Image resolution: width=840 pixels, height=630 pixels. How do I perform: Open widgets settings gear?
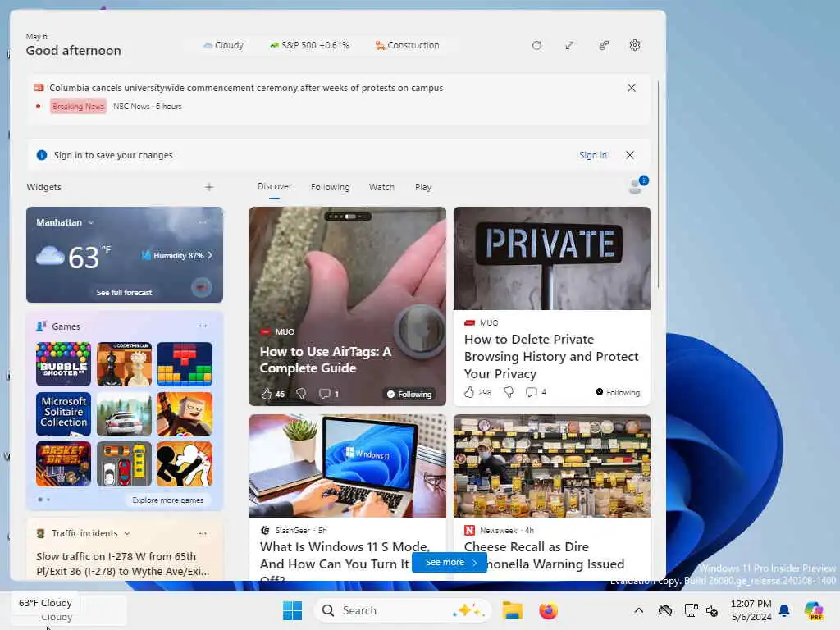[x=635, y=46]
